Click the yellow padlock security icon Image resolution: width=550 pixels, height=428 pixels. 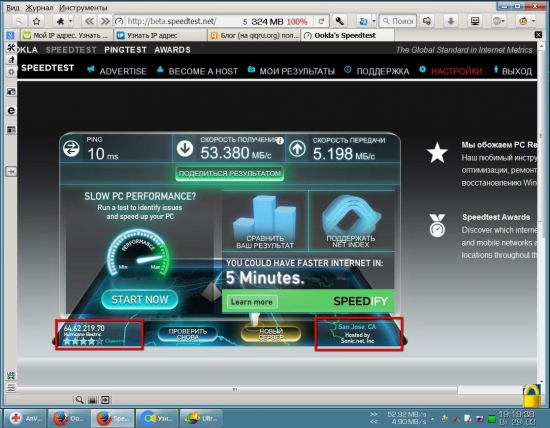coord(532,396)
